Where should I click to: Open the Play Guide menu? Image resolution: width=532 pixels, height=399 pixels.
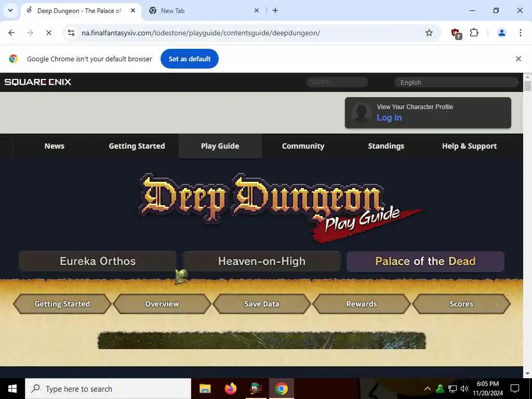coord(220,146)
